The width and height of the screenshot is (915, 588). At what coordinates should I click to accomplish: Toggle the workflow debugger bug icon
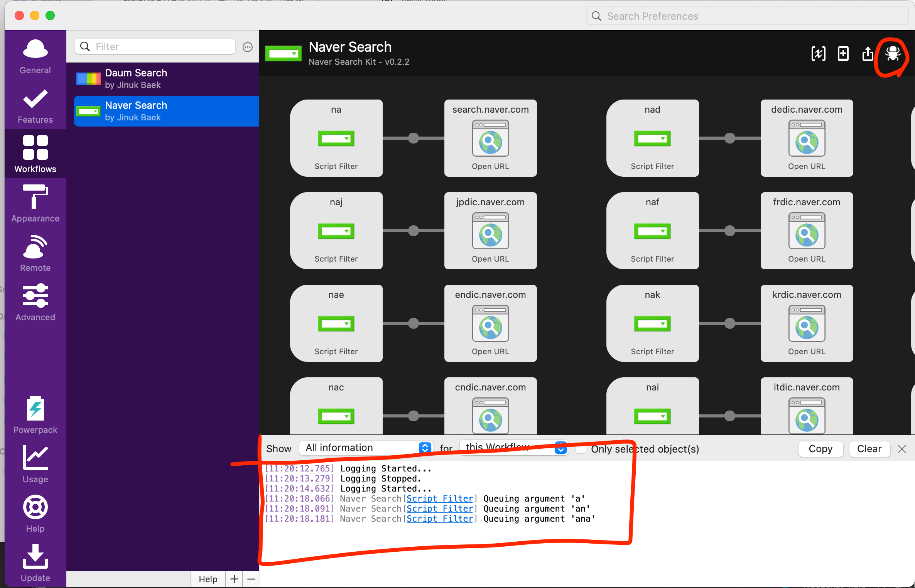point(893,54)
